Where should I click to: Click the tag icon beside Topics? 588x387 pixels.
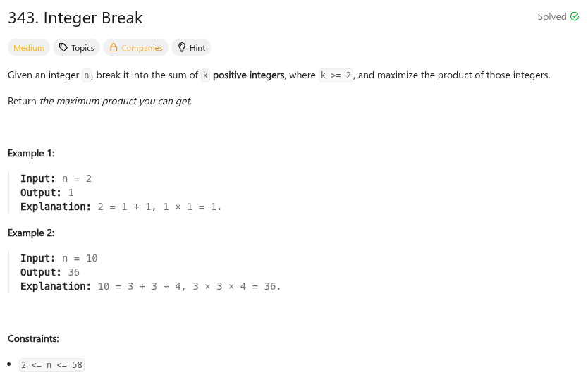(63, 48)
